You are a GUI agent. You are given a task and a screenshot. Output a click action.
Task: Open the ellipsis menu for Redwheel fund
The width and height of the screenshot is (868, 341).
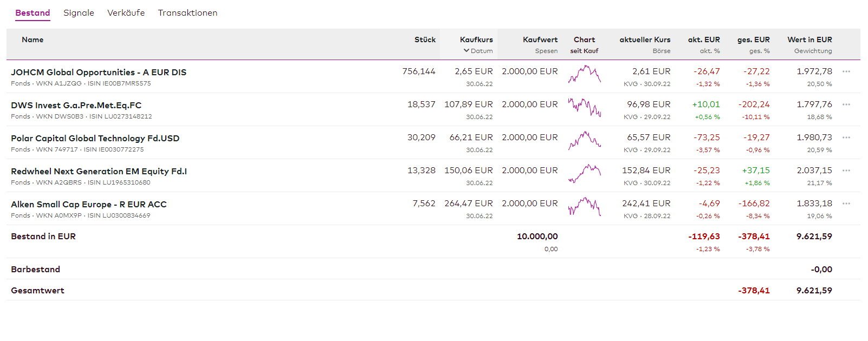click(x=846, y=170)
